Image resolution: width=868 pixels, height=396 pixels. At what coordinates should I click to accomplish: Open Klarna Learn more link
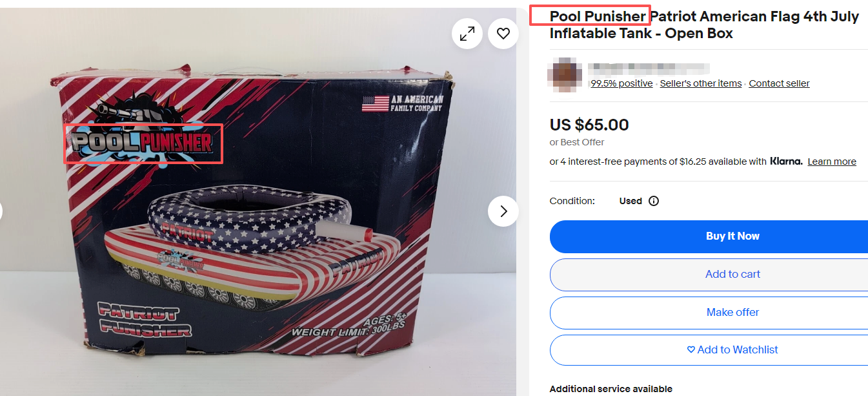pos(832,162)
